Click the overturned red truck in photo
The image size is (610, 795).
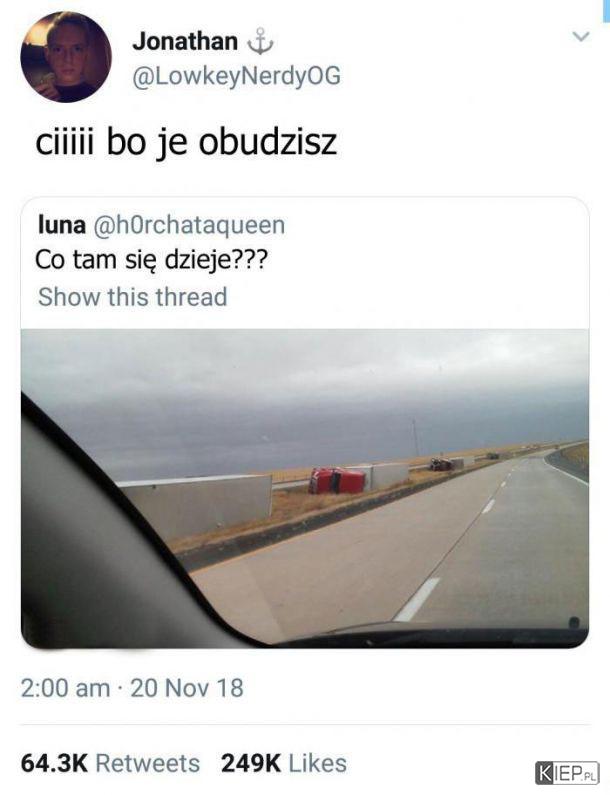[337, 481]
